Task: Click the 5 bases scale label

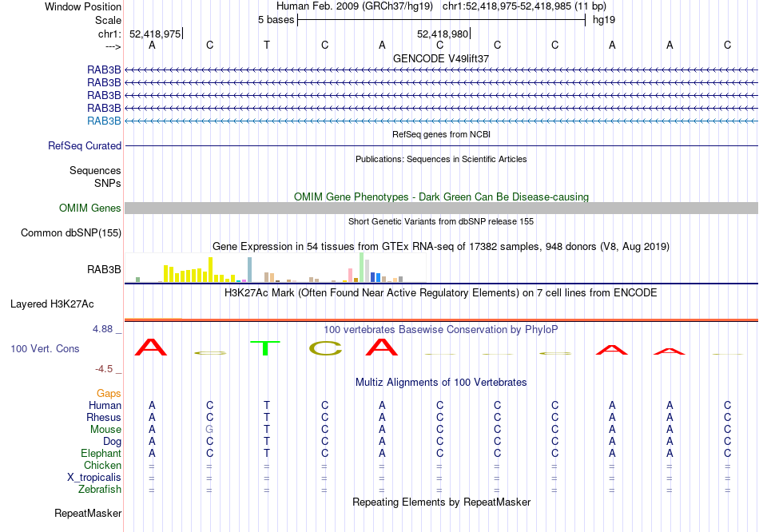Action: tap(276, 20)
